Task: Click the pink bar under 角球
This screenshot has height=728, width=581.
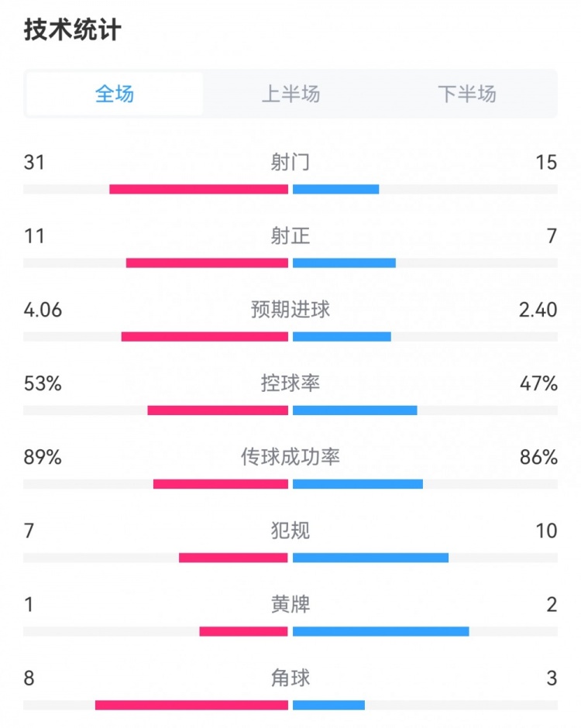Action: [191, 705]
